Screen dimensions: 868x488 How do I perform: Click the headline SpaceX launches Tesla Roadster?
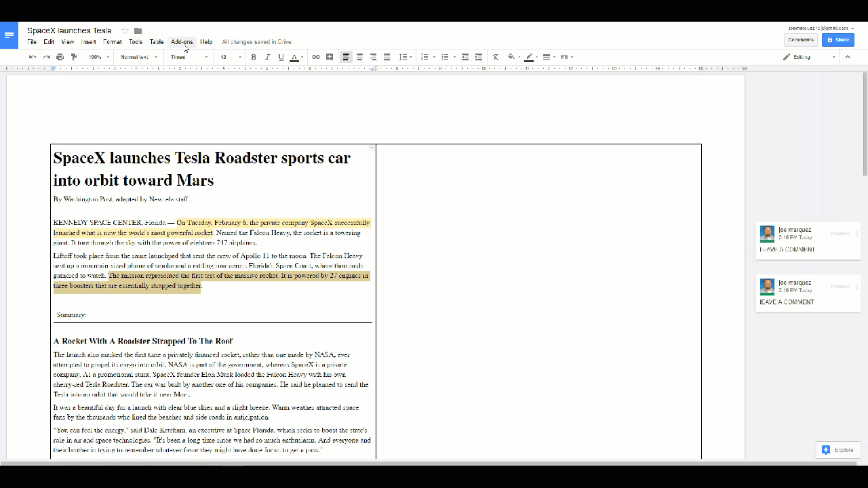(x=202, y=169)
